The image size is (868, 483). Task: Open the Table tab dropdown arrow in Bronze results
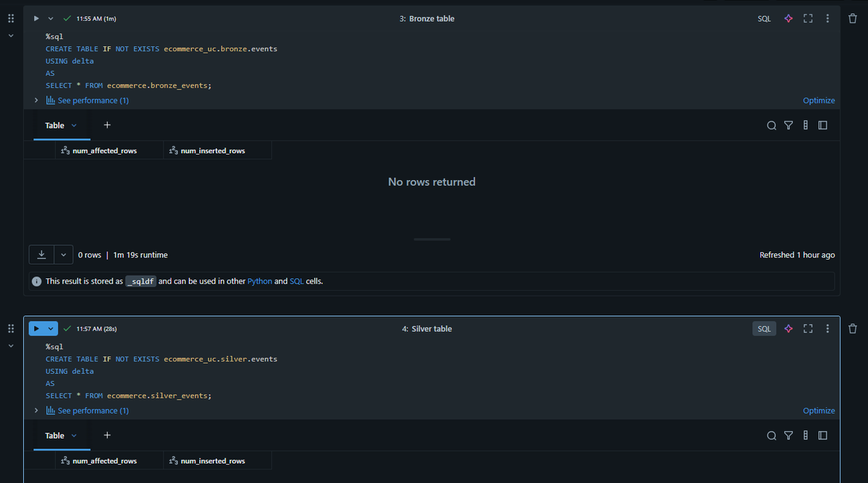(x=75, y=125)
